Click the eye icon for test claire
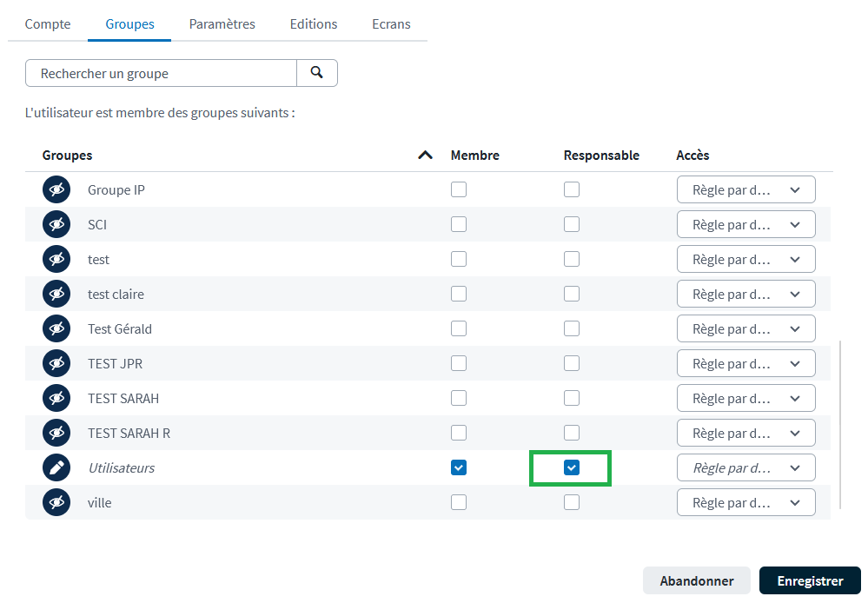This screenshot has height=603, width=868. (56, 294)
